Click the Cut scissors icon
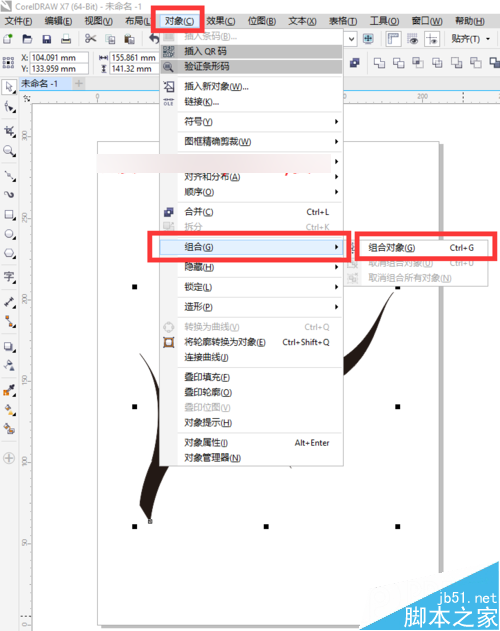 [x=91, y=39]
